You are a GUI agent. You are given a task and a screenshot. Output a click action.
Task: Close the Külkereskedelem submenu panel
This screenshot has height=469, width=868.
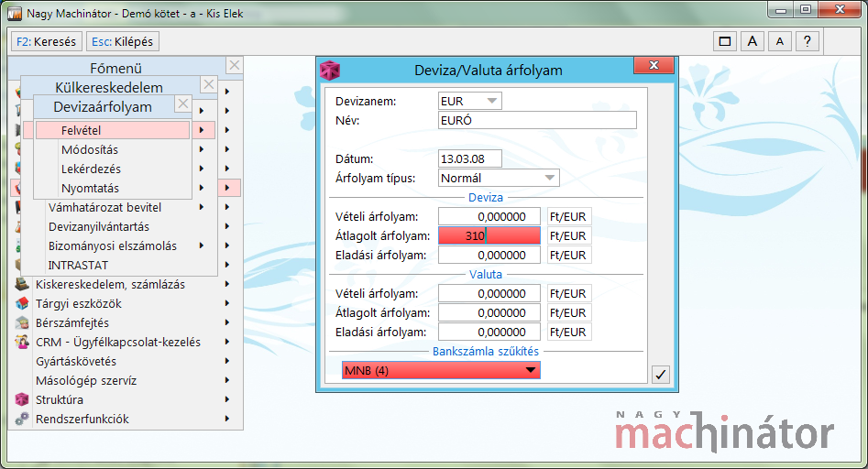click(x=208, y=84)
